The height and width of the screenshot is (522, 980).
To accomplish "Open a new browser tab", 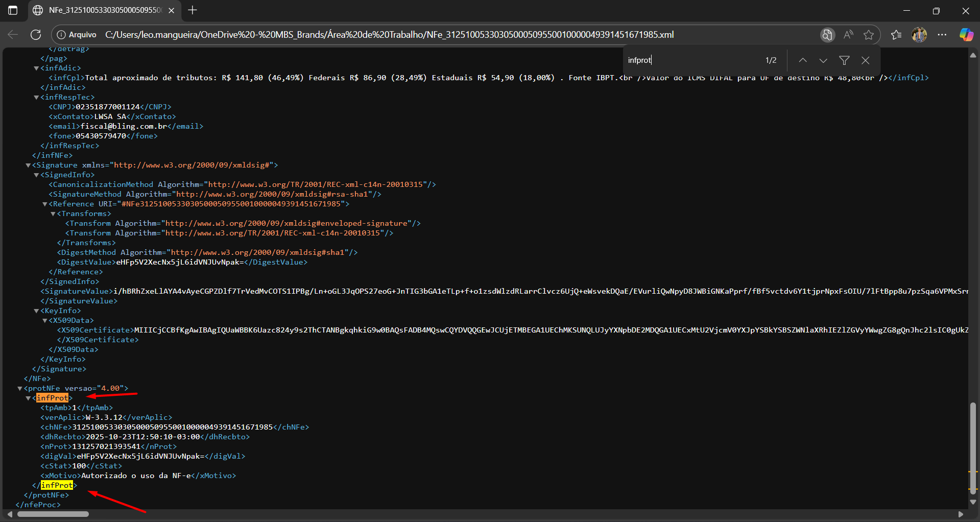I will point(193,10).
